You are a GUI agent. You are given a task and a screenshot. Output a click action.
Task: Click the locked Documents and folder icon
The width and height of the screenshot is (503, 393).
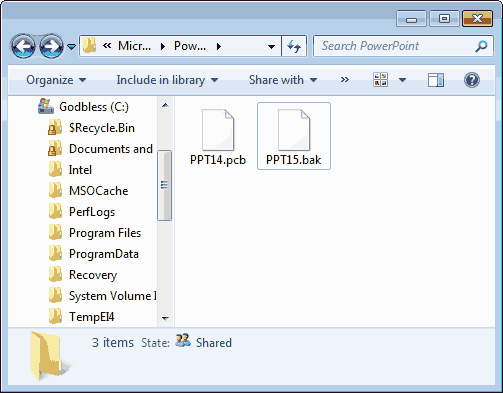pyautogui.click(x=55, y=149)
